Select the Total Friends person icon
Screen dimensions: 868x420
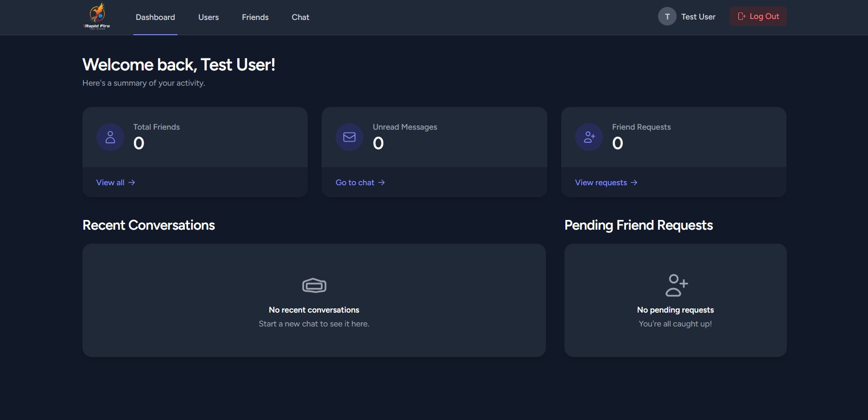coord(110,137)
